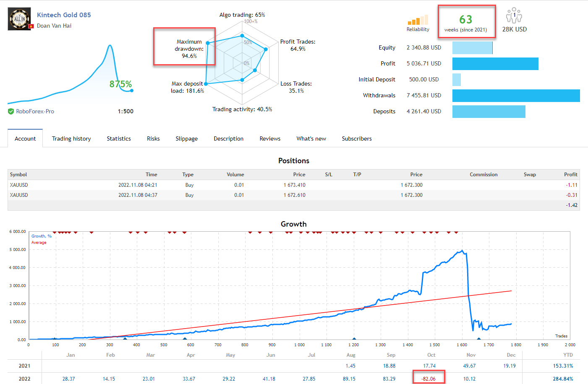Click the Time column header
The image size is (588, 384).
point(152,175)
